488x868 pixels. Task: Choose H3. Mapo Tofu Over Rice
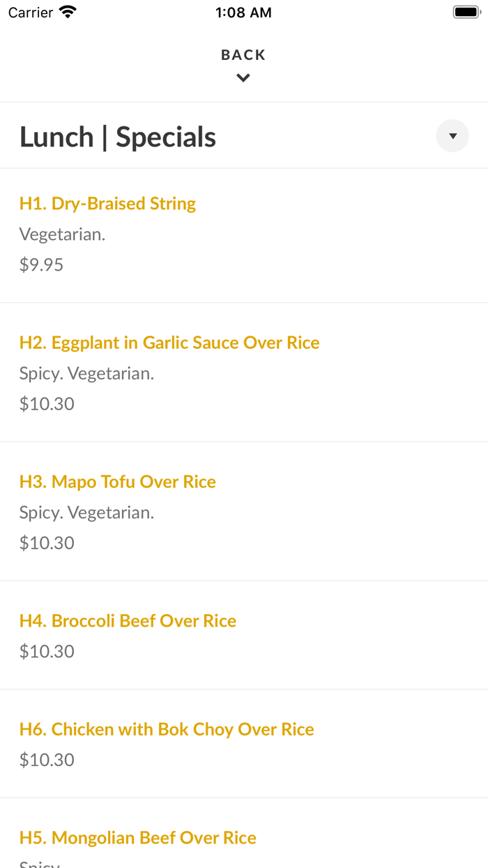click(118, 481)
